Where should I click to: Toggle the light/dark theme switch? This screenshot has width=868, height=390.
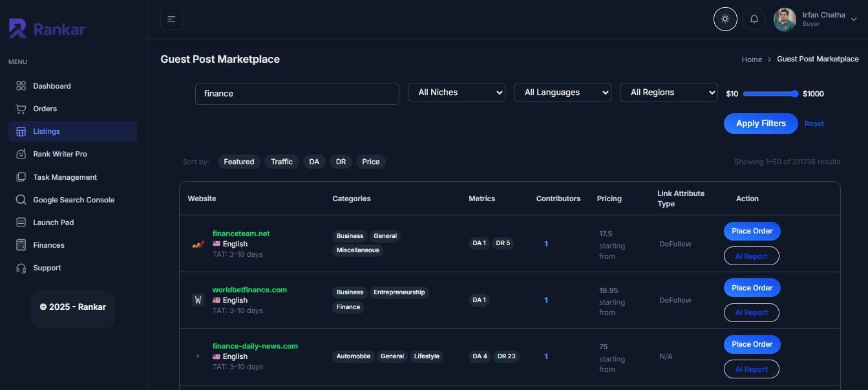coord(725,19)
